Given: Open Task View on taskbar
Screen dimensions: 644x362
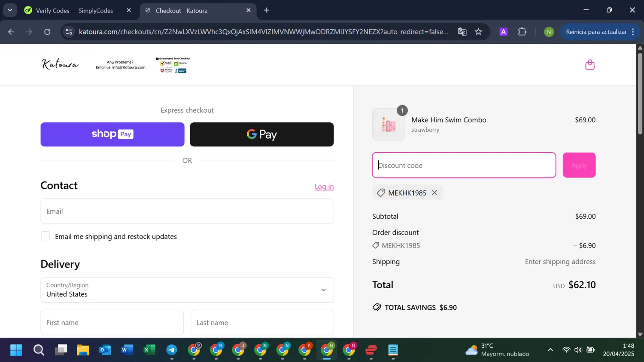Looking at the screenshot, I should point(61,350).
